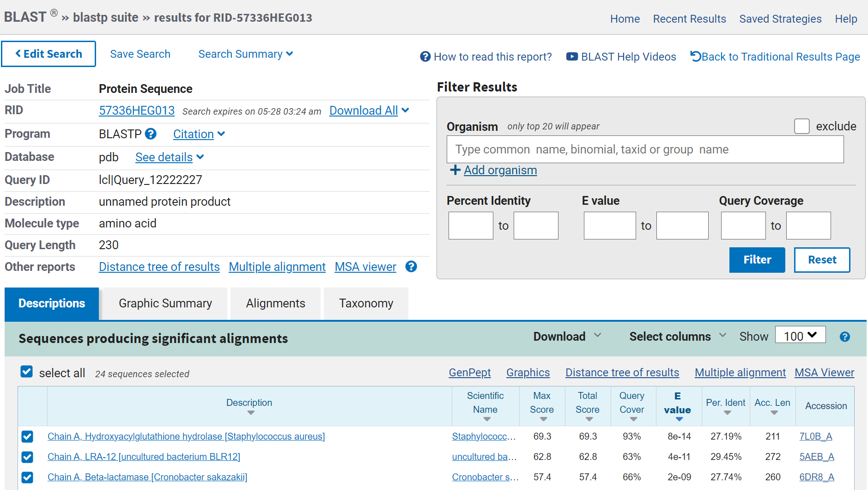Open Multiple alignment under Other reports
868x490 pixels.
tap(277, 267)
